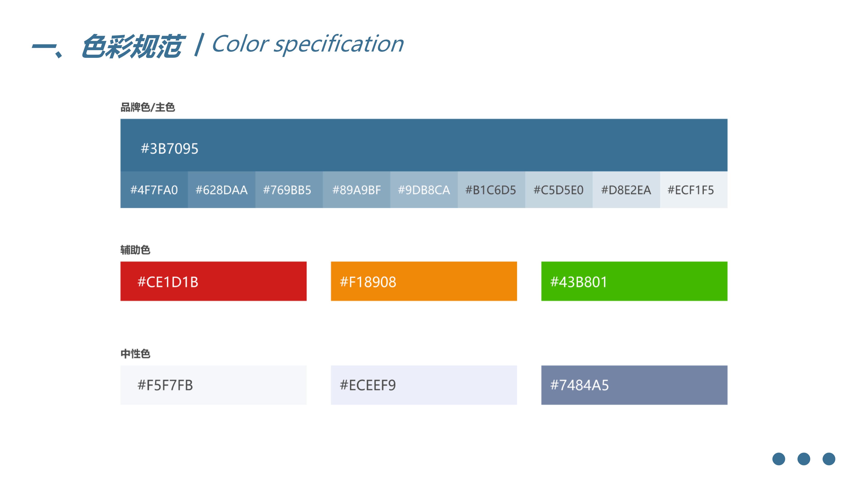Pick the #C5D5E0 swatch
This screenshot has width=868, height=488.
coord(559,190)
